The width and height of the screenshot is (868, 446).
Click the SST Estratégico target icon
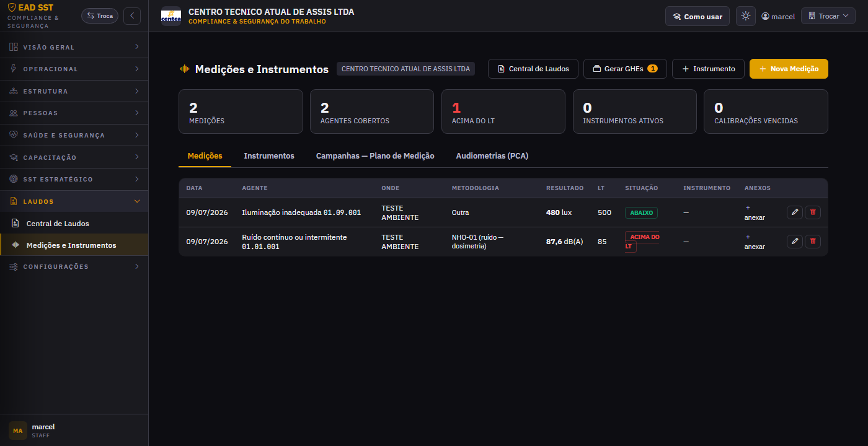coord(14,179)
